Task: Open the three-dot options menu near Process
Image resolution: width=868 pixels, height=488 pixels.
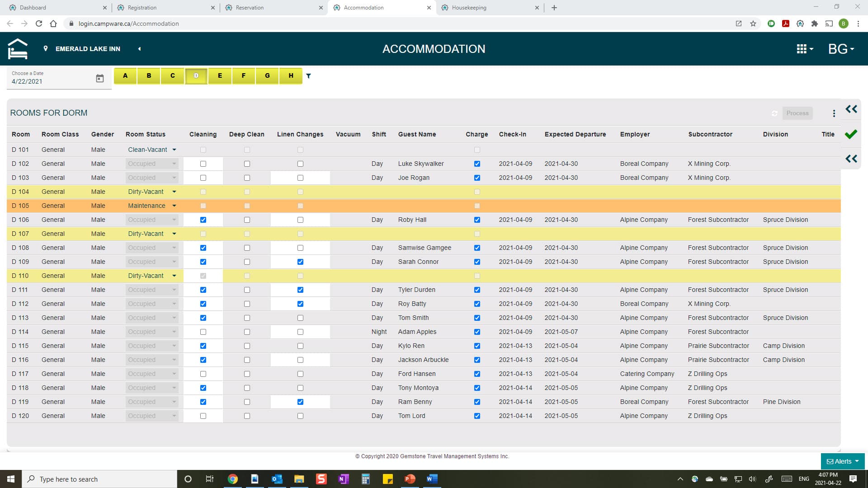Action: pyautogui.click(x=834, y=113)
